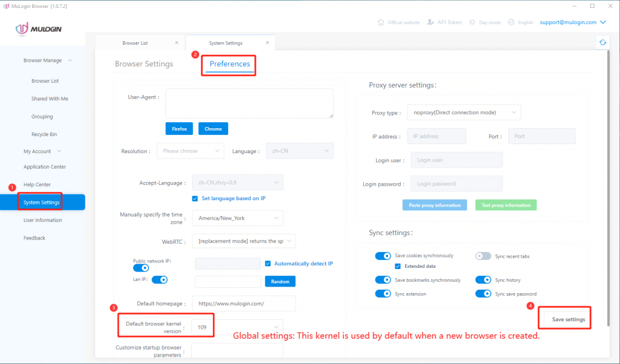The width and height of the screenshot is (620, 364).
Task: Click the proxy Port field
Action: [542, 136]
